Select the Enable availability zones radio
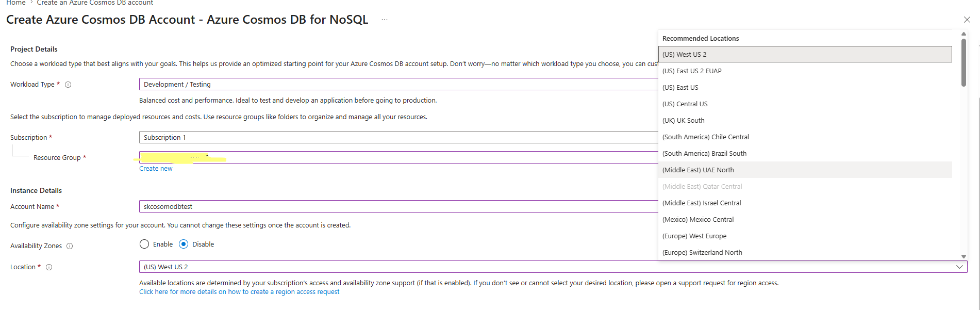Image resolution: width=980 pixels, height=310 pixels. (144, 244)
